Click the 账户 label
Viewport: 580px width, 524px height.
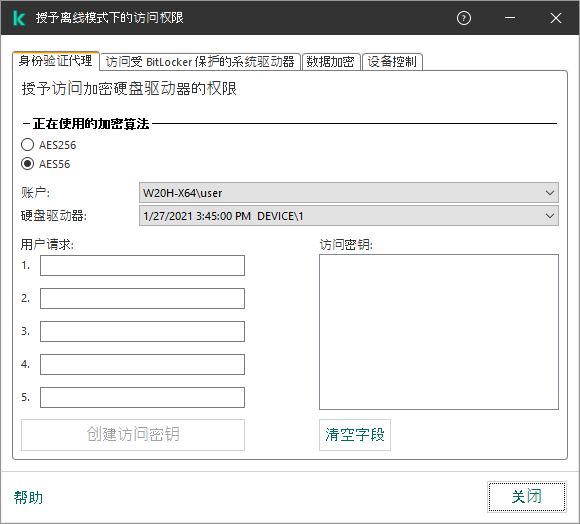click(x=36, y=193)
